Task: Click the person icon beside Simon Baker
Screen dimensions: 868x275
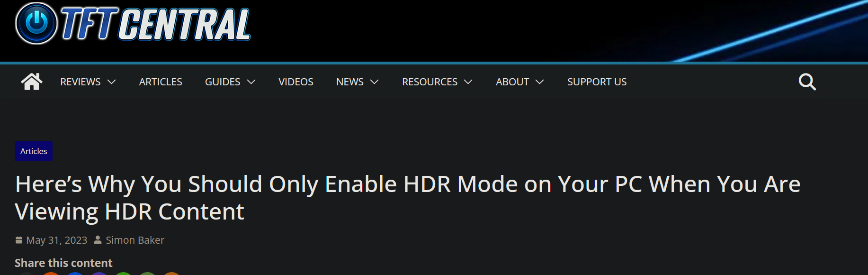Action: click(x=98, y=240)
